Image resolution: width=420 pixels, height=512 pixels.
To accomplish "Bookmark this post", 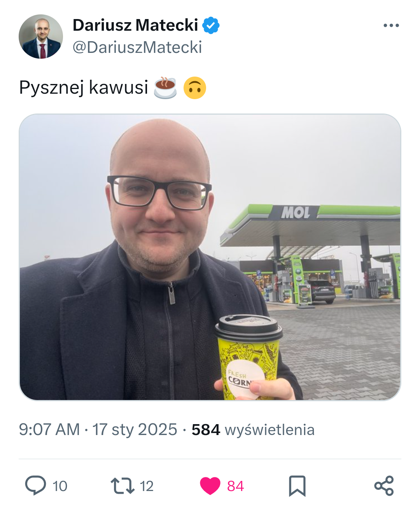I will (297, 486).
